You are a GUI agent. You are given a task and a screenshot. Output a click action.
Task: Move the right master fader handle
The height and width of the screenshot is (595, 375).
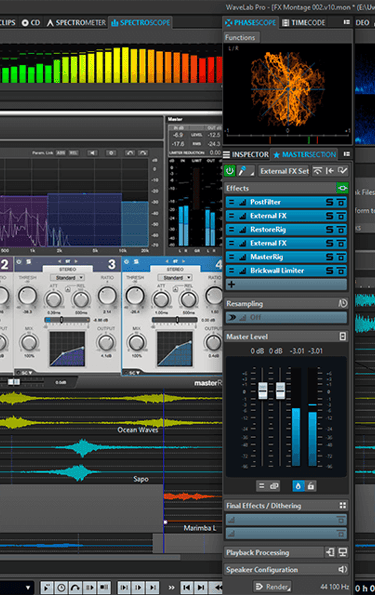(x=280, y=390)
